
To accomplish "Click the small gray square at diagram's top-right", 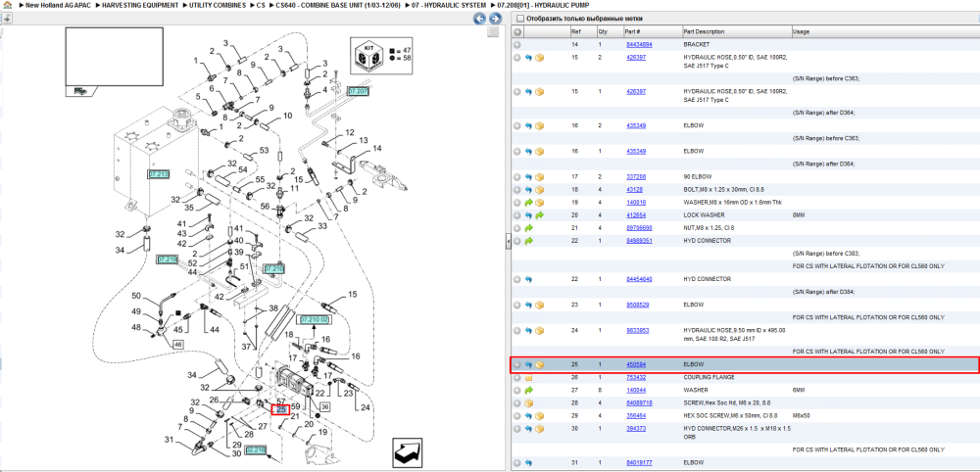I will click(x=493, y=32).
